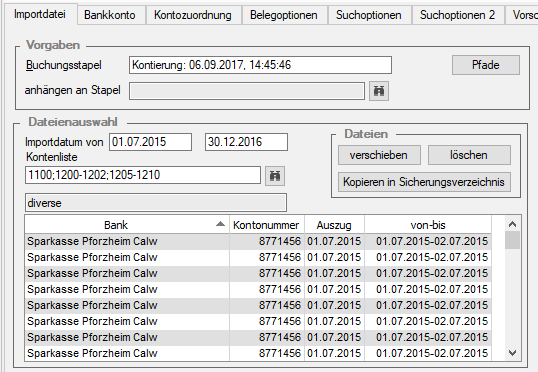Click the Bank column header

point(127,225)
